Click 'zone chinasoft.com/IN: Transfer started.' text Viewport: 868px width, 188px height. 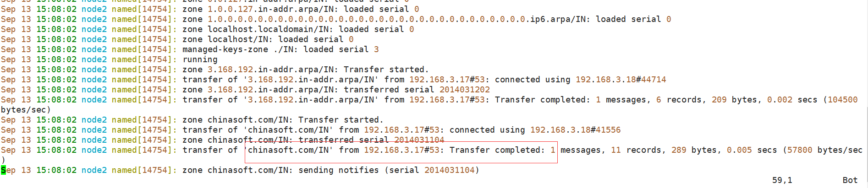280,120
